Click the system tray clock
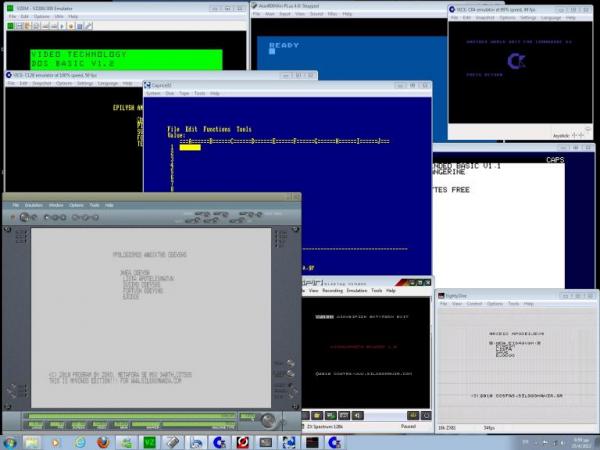The image size is (600, 450). tap(580, 441)
